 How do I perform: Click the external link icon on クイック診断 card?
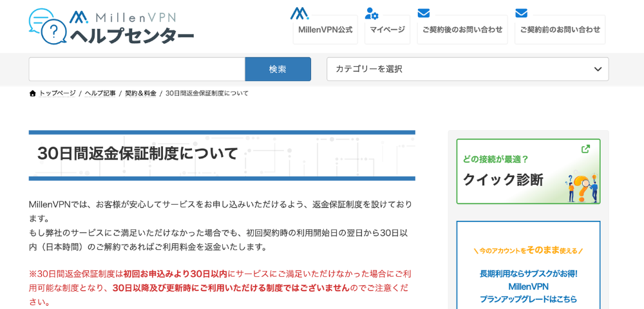tap(586, 149)
